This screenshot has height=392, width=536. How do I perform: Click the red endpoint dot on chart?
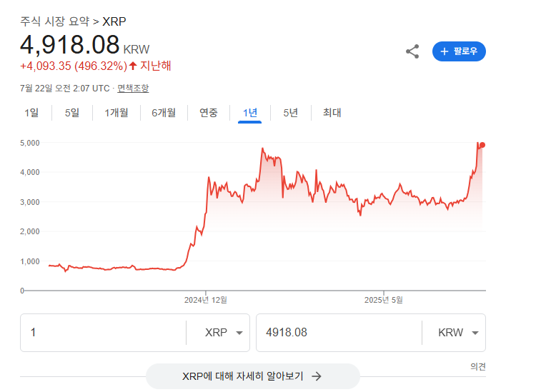point(482,145)
